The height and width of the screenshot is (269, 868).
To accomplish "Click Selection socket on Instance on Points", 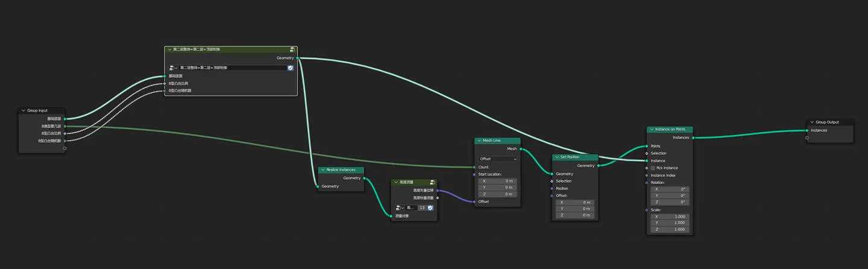I will [x=647, y=153].
